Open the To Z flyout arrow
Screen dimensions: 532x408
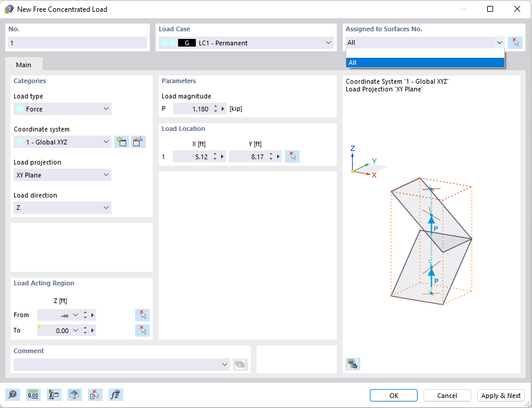(93, 330)
